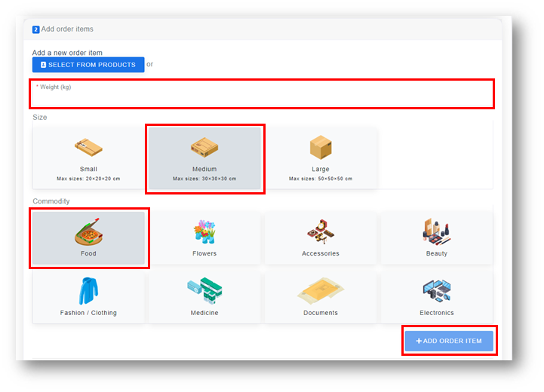Screen dimensions: 544x392
Task: Click the 'Size' section label
Action: point(39,117)
